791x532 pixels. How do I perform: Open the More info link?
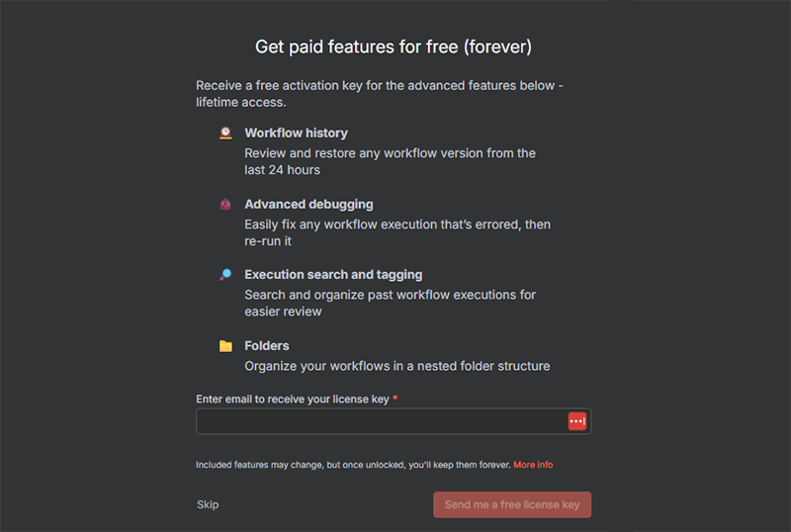tap(533, 465)
